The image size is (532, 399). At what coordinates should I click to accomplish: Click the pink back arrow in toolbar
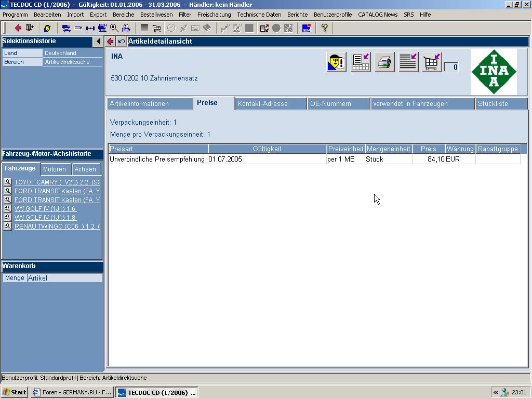tap(18, 28)
